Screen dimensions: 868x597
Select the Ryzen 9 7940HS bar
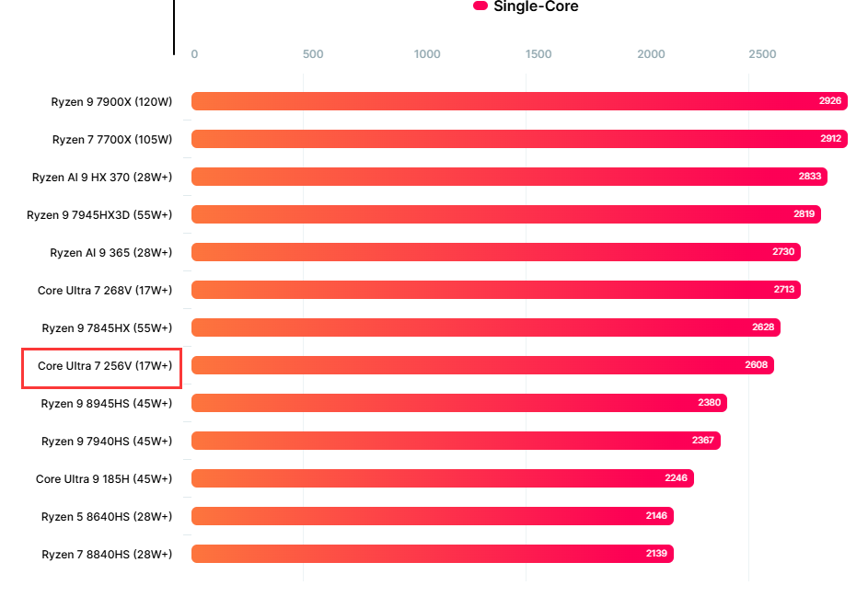456,441
